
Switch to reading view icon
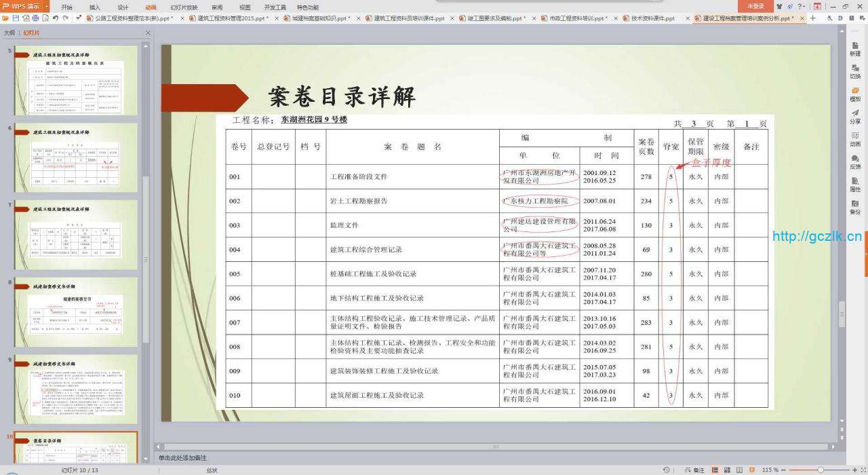(740, 470)
